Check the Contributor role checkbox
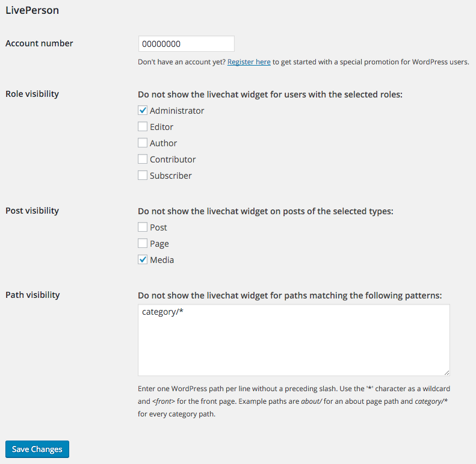 point(143,159)
